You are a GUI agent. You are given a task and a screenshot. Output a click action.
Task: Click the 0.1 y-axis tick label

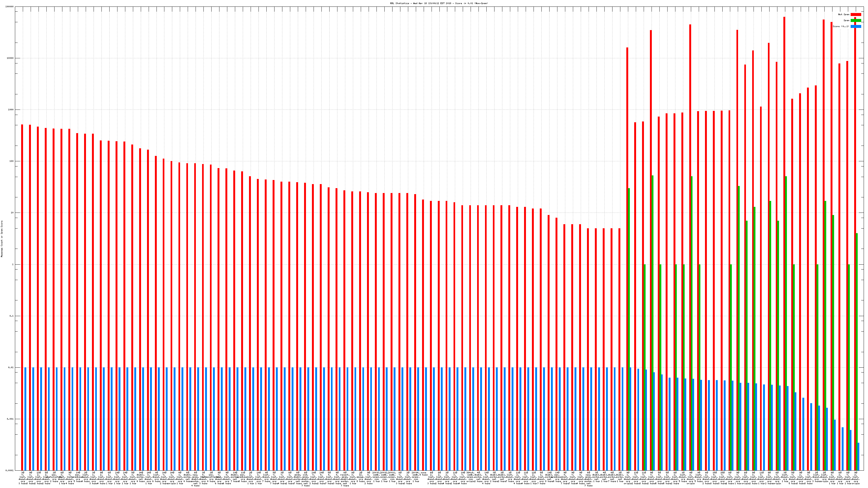click(11, 316)
